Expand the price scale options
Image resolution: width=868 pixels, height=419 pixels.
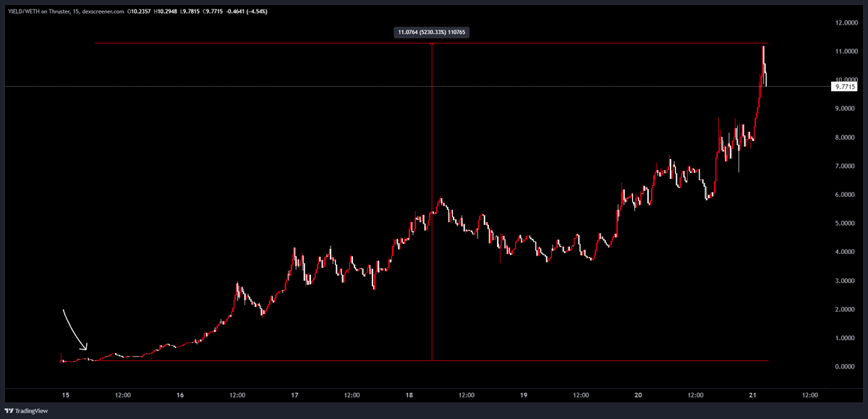coord(846,217)
